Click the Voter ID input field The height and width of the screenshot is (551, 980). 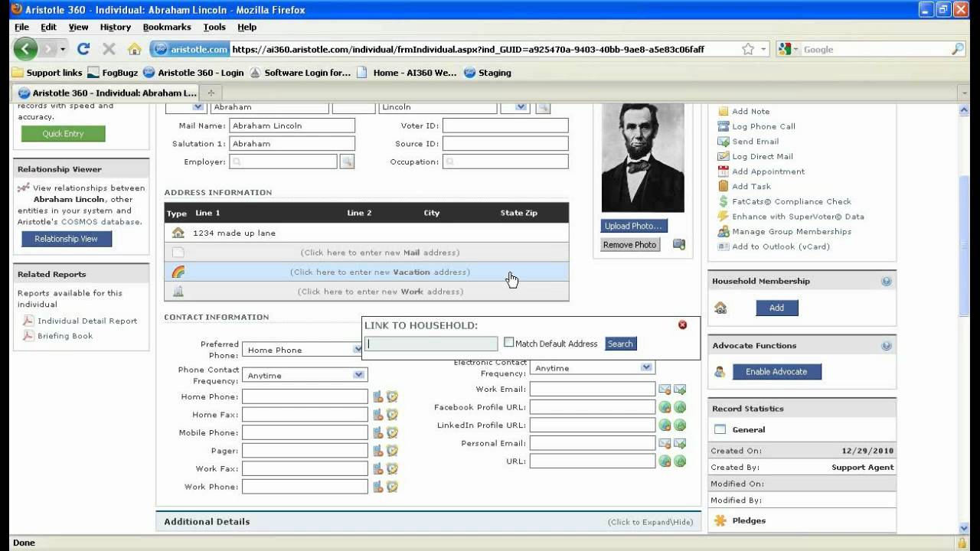pyautogui.click(x=505, y=126)
